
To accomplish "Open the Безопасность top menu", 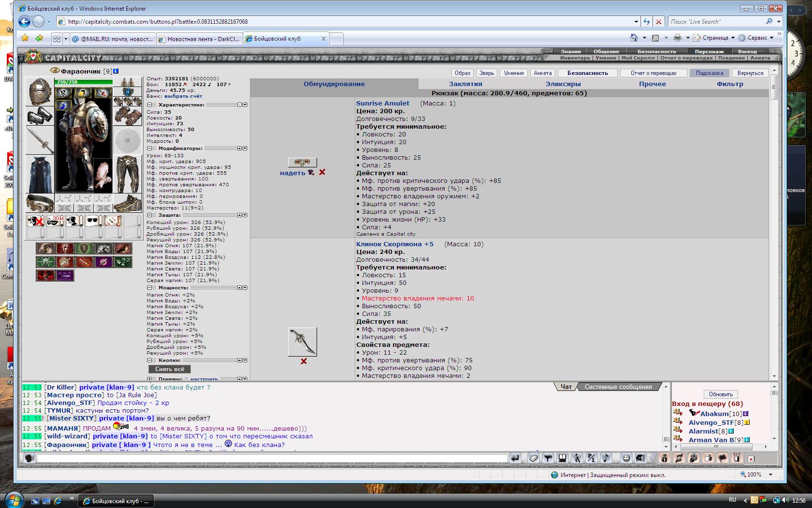I will coord(656,51).
